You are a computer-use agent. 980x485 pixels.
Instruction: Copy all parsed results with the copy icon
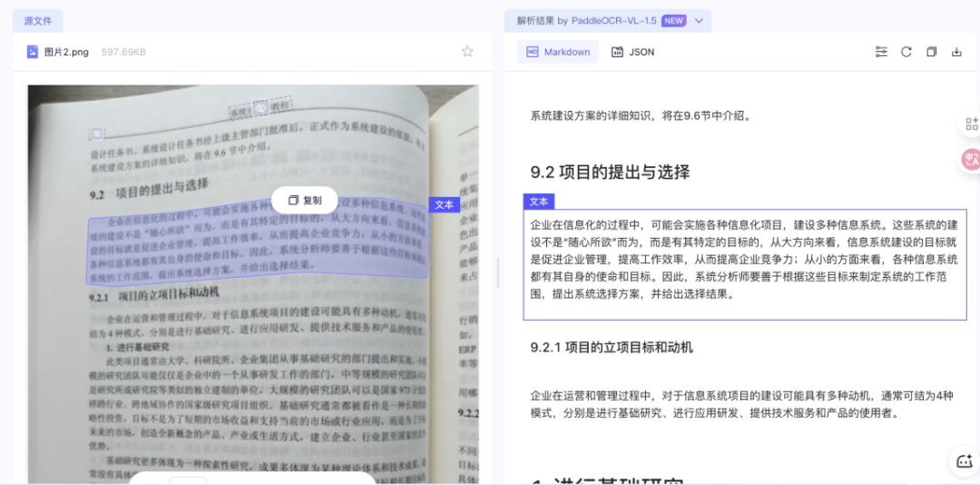[931, 52]
